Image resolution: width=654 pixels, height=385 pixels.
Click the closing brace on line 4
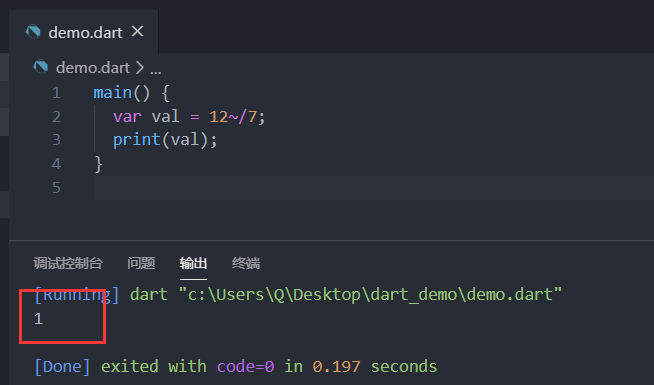(x=98, y=164)
